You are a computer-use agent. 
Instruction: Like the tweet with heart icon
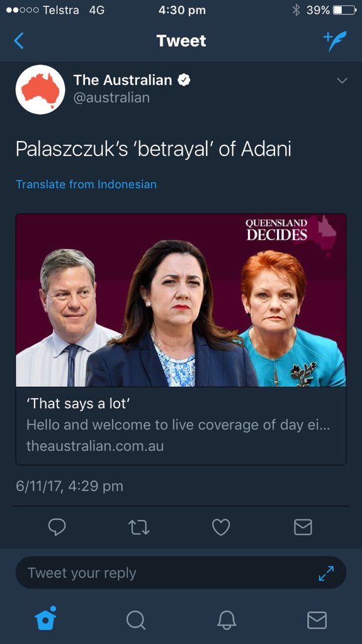221,527
